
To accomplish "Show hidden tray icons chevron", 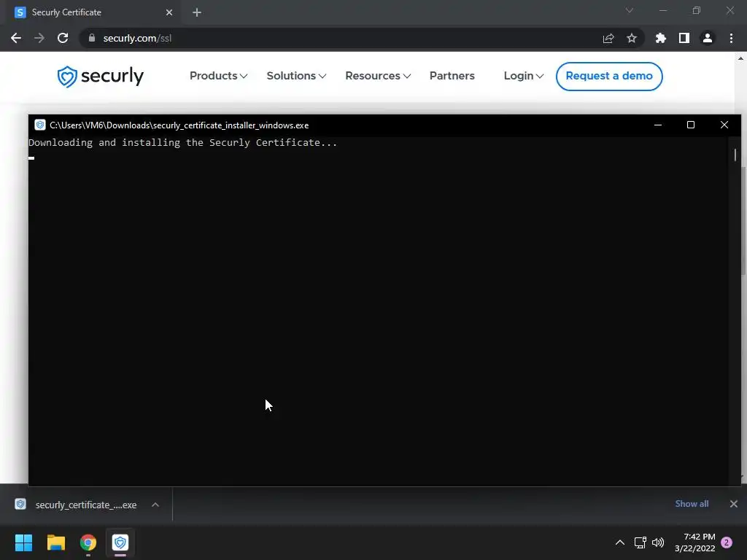I will click(x=620, y=542).
